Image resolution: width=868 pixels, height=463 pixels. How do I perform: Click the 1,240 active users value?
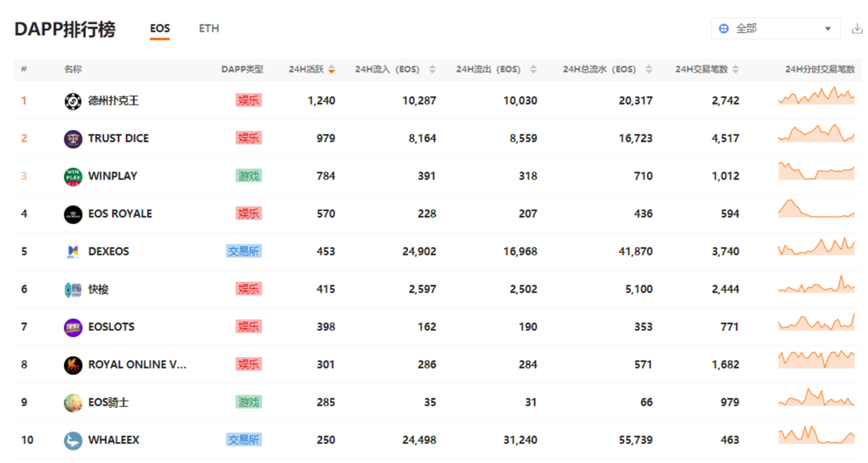coord(322,101)
